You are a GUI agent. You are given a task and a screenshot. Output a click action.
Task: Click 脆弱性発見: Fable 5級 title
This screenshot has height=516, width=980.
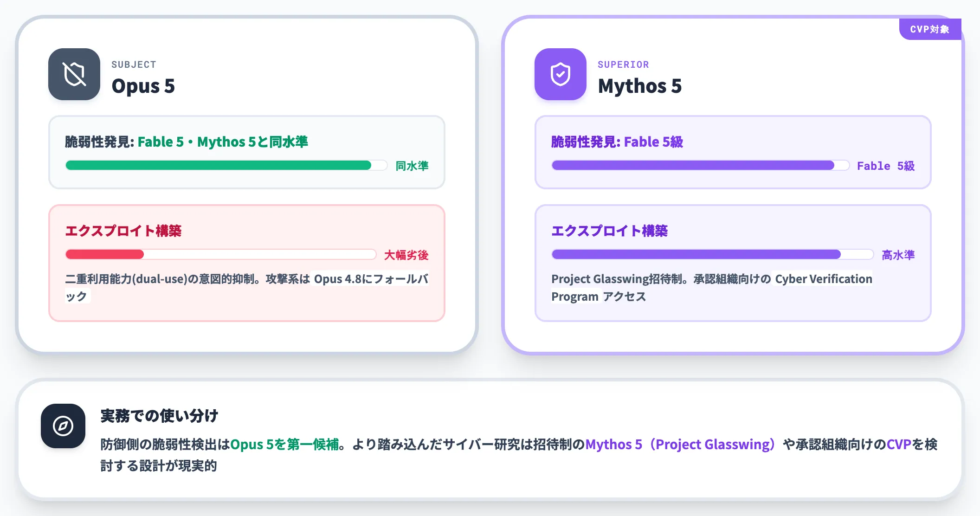point(617,142)
